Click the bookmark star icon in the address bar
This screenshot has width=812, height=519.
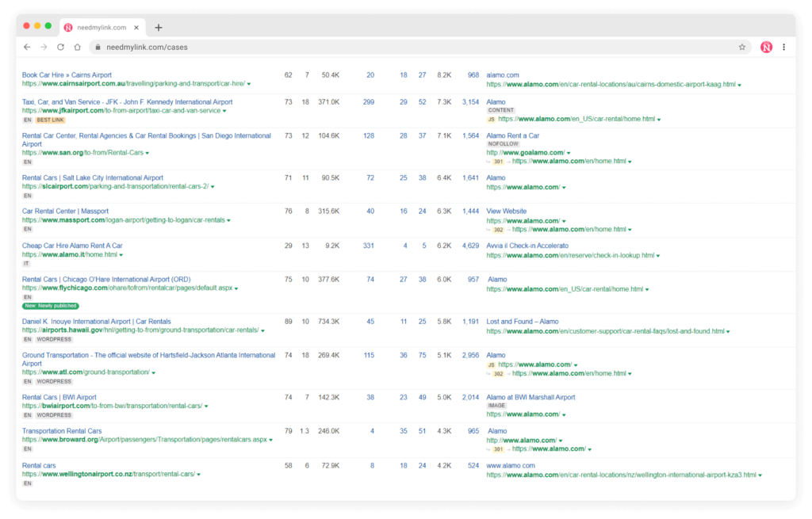pyautogui.click(x=741, y=47)
